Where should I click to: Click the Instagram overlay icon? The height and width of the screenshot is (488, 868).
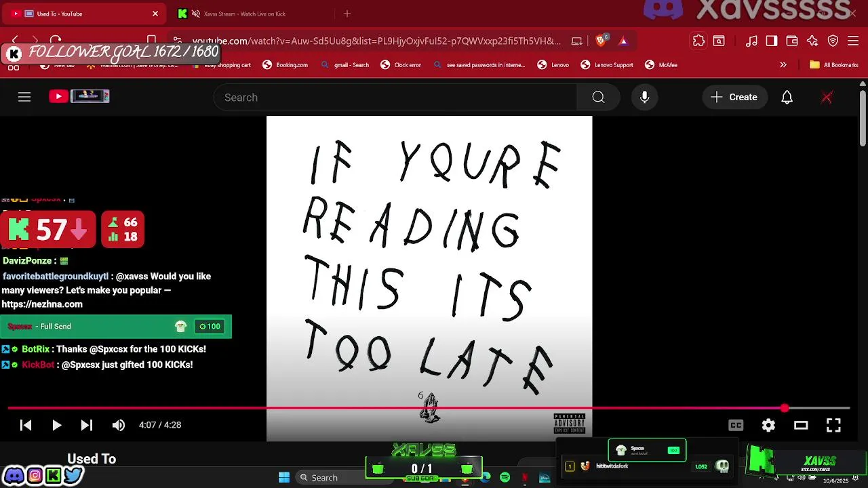[34, 475]
